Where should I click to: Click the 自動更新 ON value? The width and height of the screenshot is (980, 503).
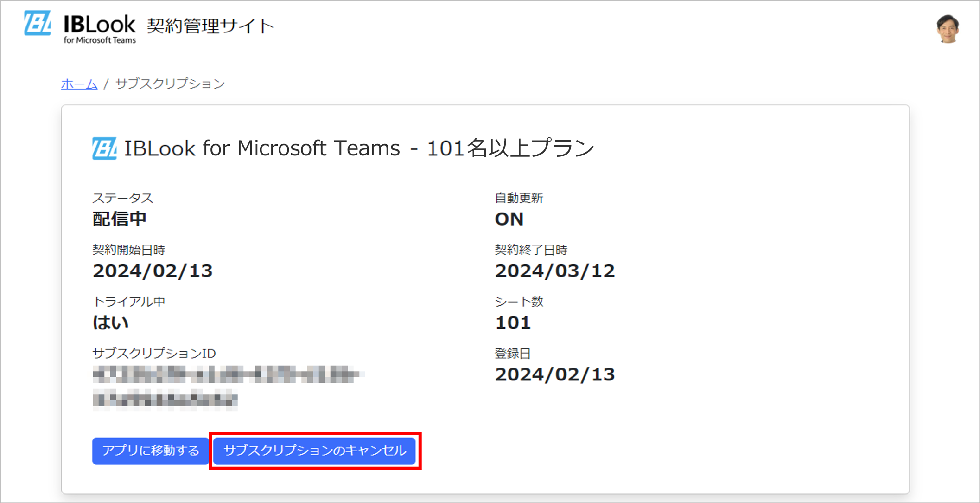click(x=509, y=219)
